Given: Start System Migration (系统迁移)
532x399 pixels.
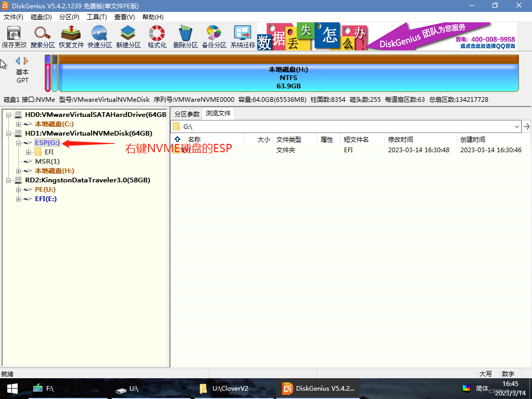Looking at the screenshot, I should tap(243, 37).
